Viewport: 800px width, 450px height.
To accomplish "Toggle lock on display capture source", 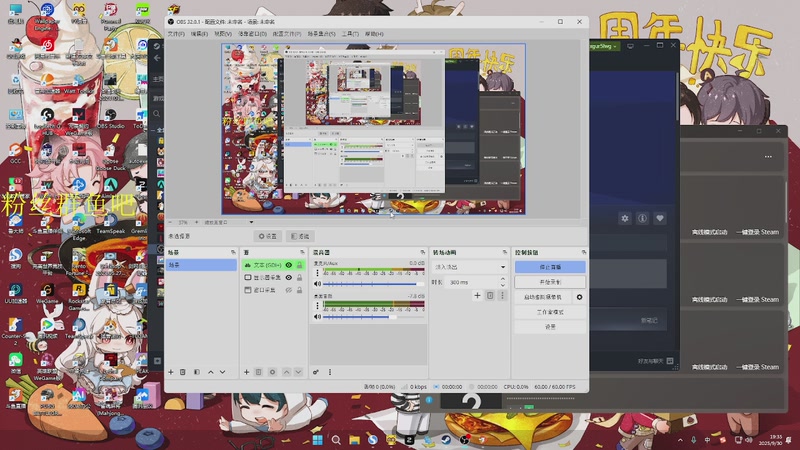I will tap(299, 278).
